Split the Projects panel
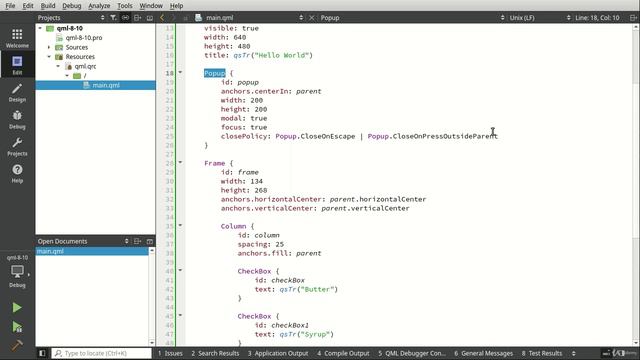Image resolution: width=640 pixels, height=360 pixels. (138, 18)
